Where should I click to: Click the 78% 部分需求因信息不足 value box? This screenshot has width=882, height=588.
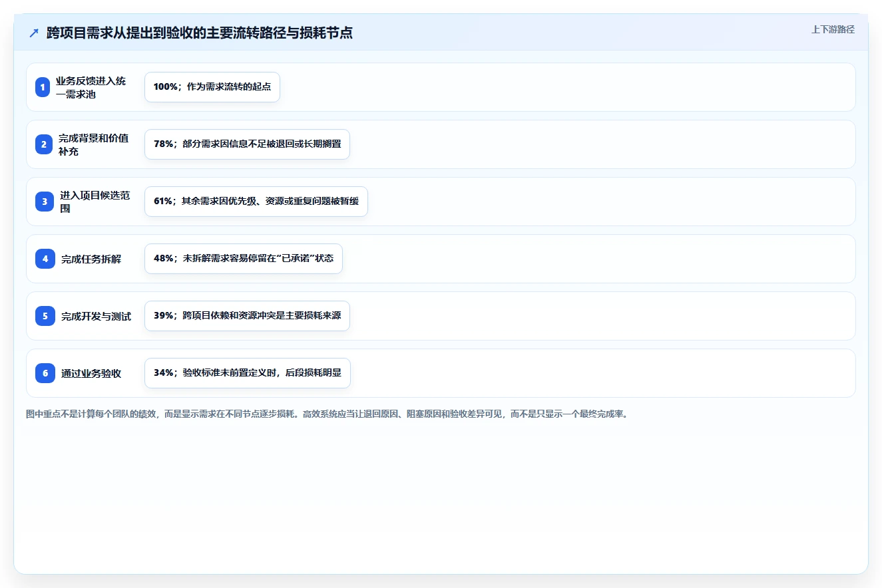tap(247, 144)
